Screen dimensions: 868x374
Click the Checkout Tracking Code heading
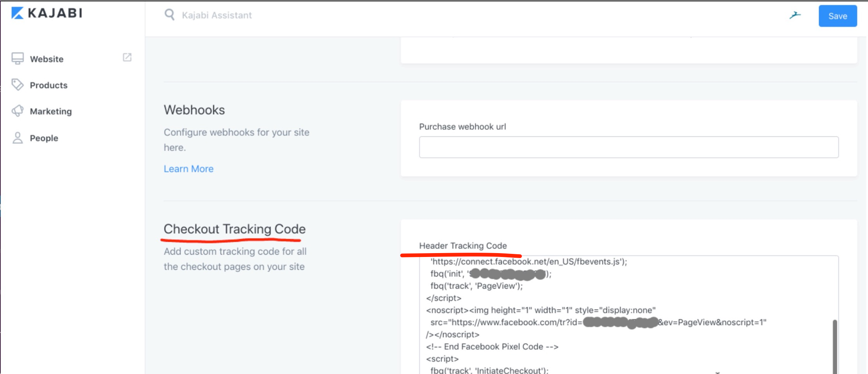[x=234, y=229]
